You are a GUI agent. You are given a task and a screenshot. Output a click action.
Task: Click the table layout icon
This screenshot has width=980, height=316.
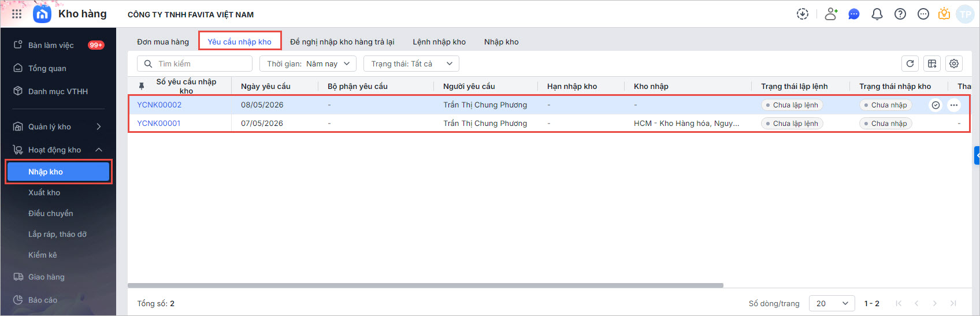pyautogui.click(x=932, y=64)
